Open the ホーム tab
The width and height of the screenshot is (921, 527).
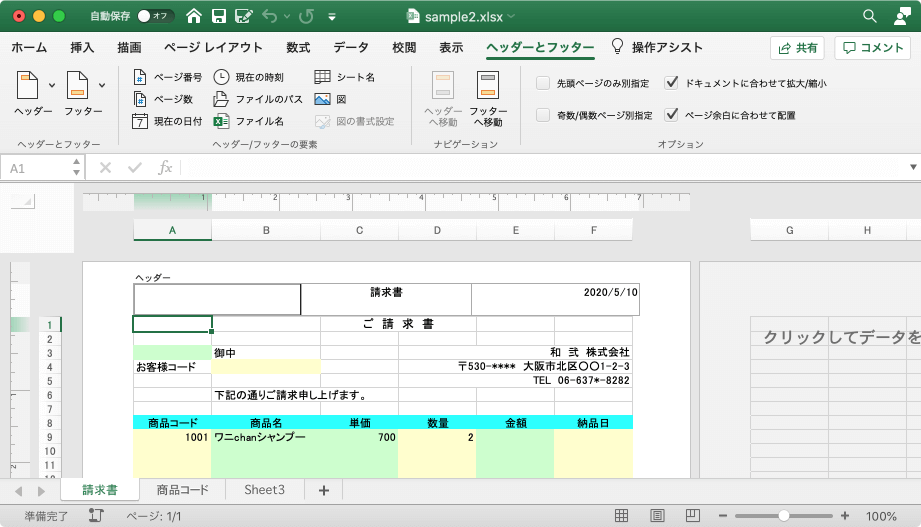click(29, 48)
